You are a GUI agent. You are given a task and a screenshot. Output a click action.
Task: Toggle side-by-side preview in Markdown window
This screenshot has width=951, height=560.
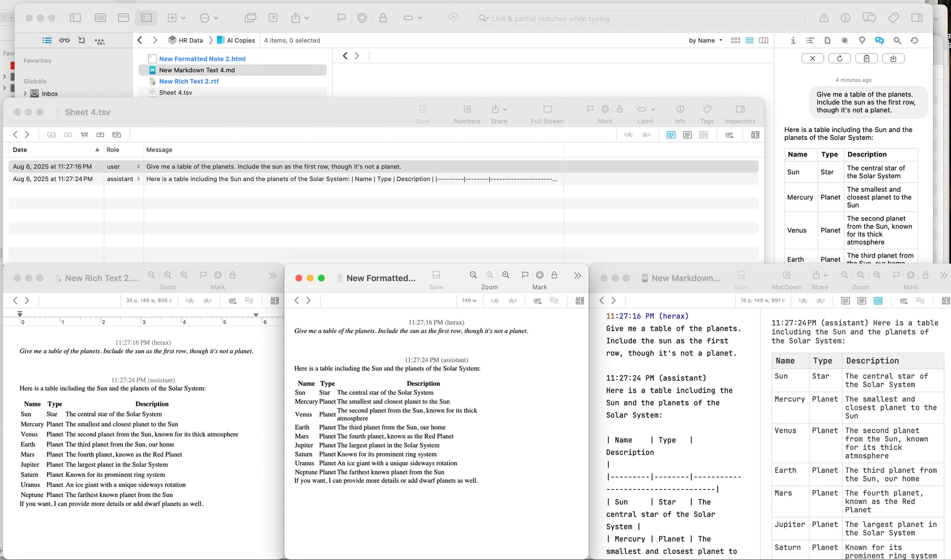click(x=878, y=301)
